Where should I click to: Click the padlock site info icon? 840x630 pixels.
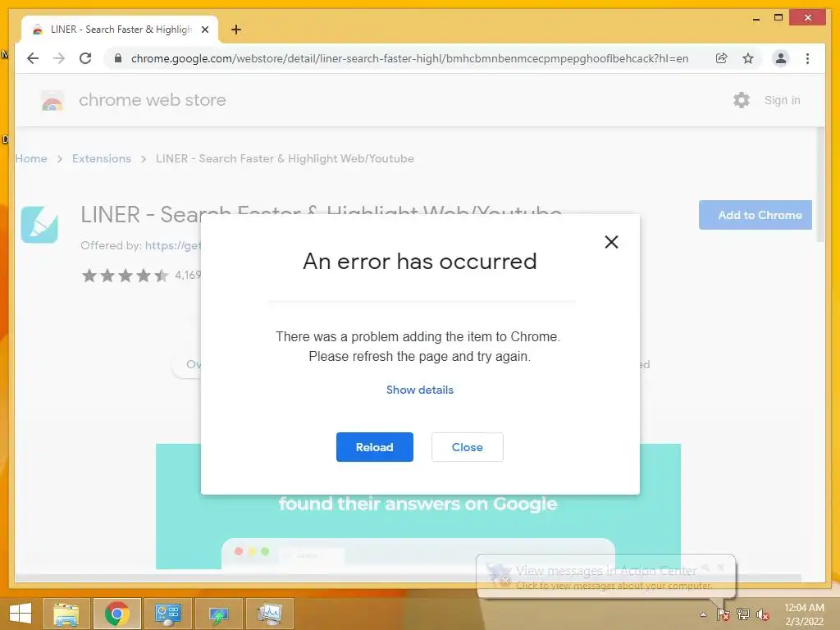click(118, 58)
